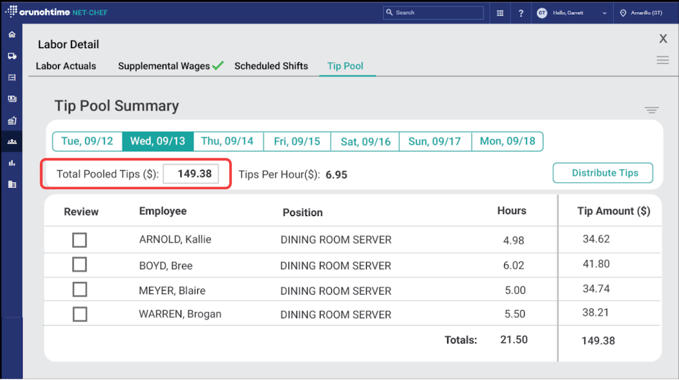Click the delivery truck sidebar icon
Image resolution: width=679 pixels, height=380 pixels.
click(x=12, y=56)
